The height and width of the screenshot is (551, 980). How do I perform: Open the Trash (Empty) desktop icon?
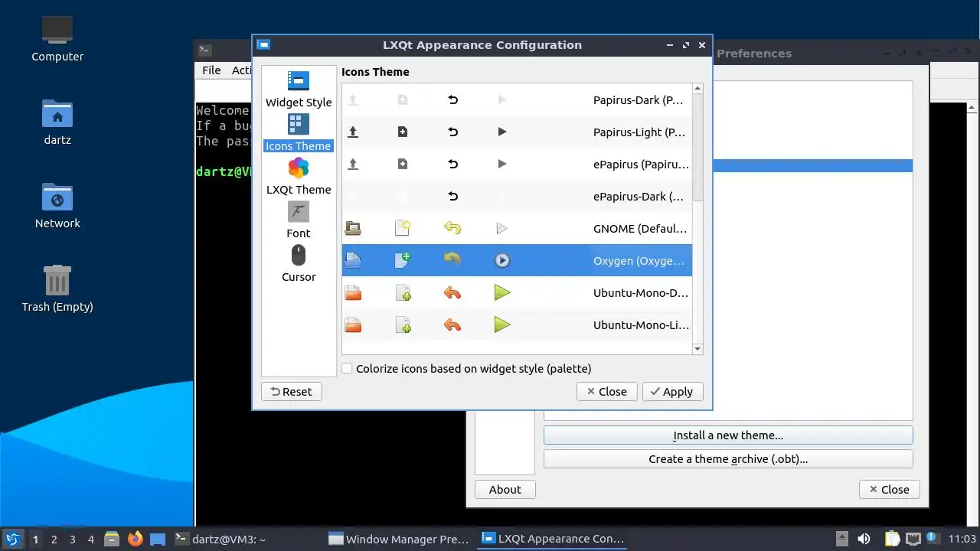[x=57, y=289]
